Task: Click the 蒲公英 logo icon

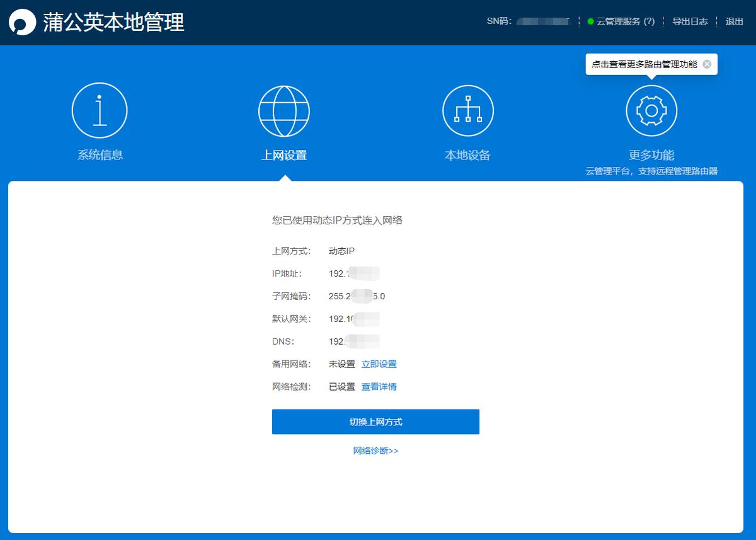Action: tap(21, 21)
